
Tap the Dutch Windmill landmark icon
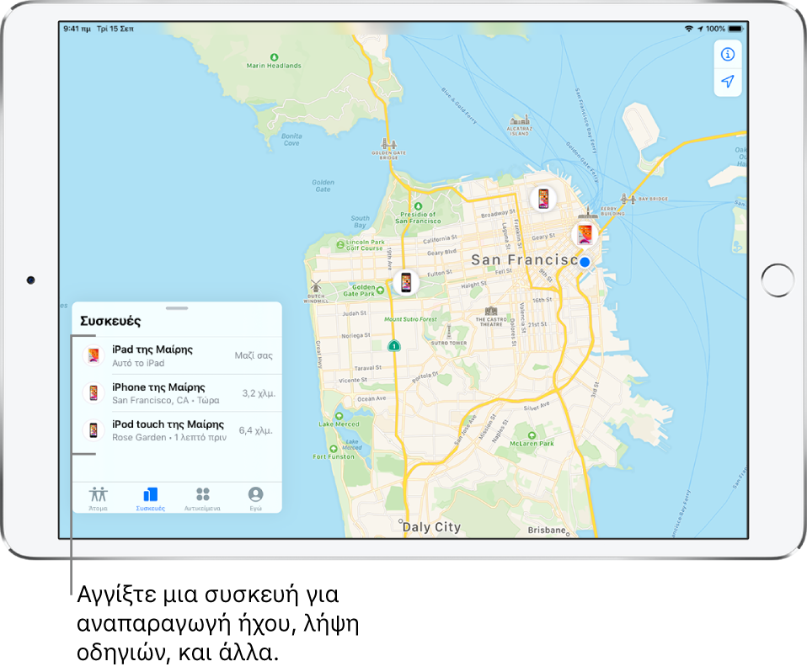[x=316, y=286]
